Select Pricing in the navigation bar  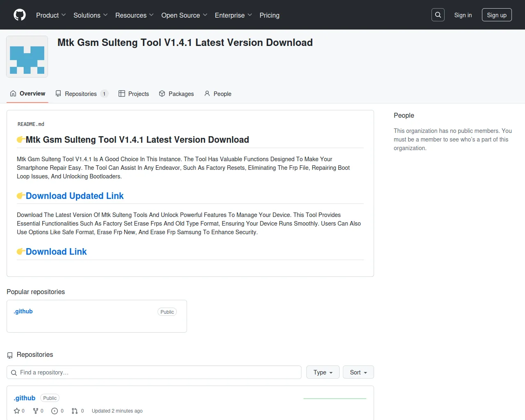click(x=269, y=15)
